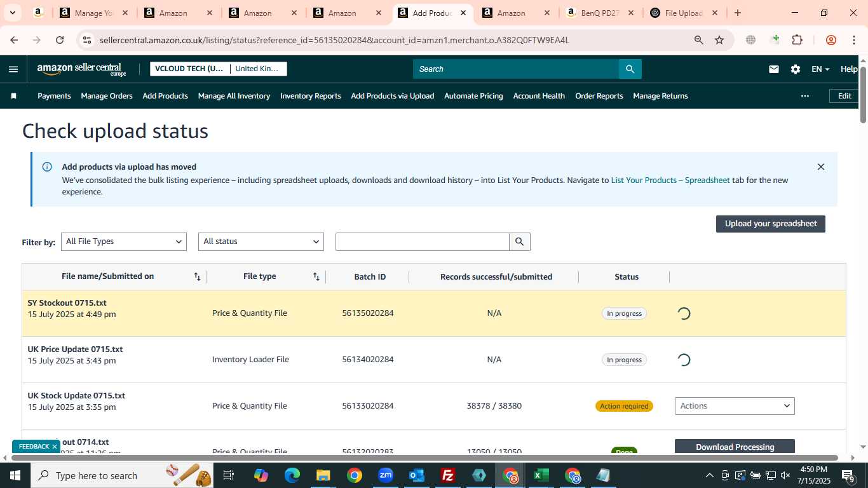The width and height of the screenshot is (868, 488).
Task: Click the browser address bar URL
Action: tap(334, 40)
